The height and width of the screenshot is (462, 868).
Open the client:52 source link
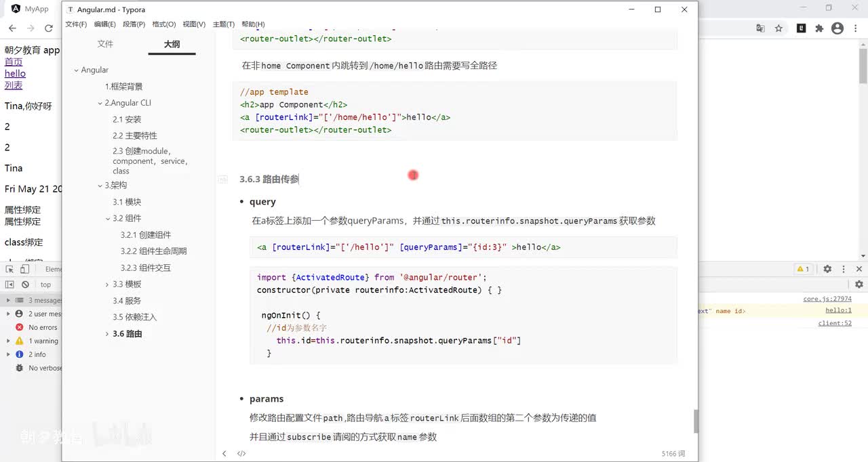click(x=835, y=323)
